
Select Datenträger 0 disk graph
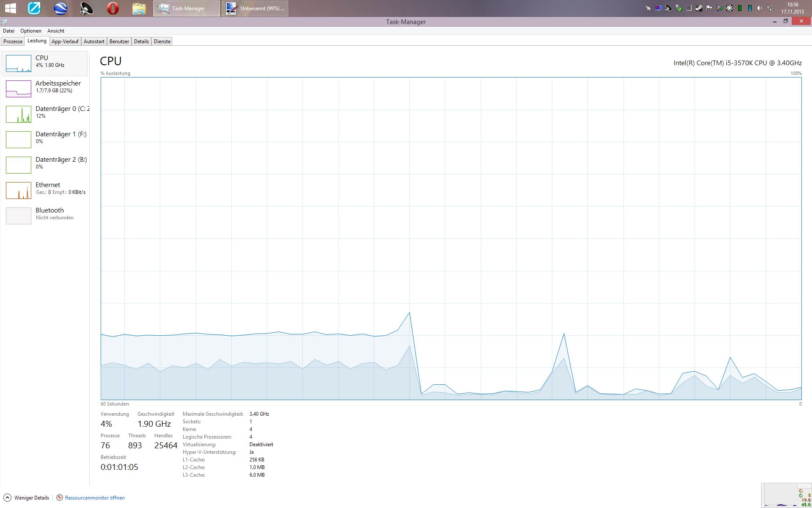tap(19, 114)
